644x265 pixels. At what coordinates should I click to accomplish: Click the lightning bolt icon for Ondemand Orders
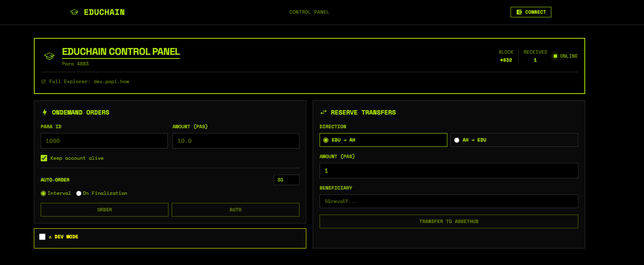(45, 112)
